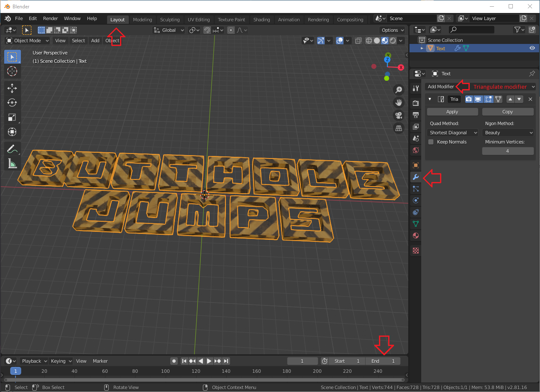The image size is (540, 392).
Task: Click the Apply modifier button
Action: click(x=452, y=112)
